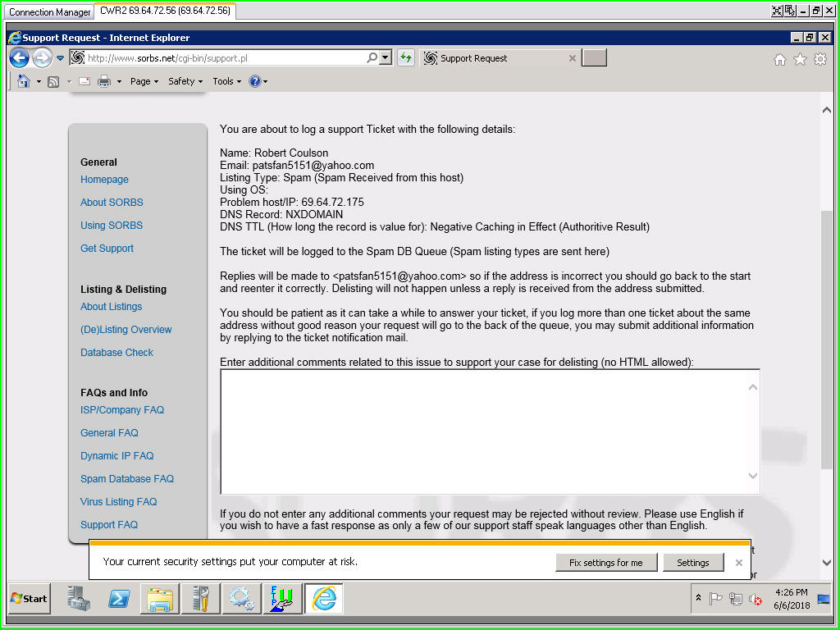Click the Help question mark icon
The width and height of the screenshot is (840, 630).
click(255, 81)
